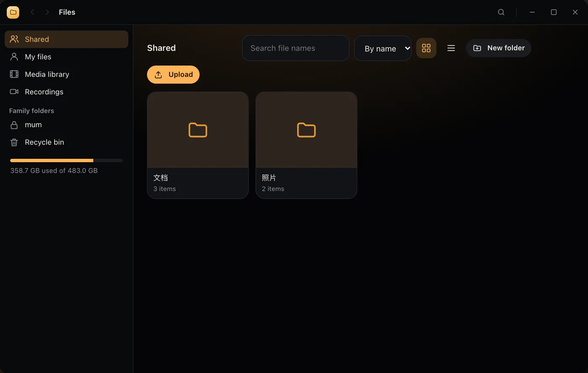Image resolution: width=588 pixels, height=373 pixels.
Task: Open the Shared section in the sidebar
Action: [x=66, y=39]
